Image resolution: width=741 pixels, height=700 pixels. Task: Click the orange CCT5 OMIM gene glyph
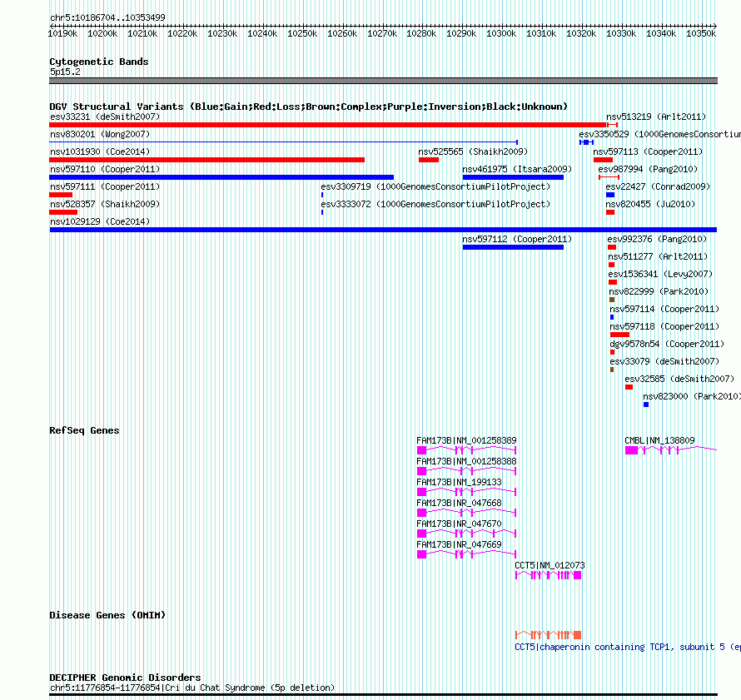548,635
